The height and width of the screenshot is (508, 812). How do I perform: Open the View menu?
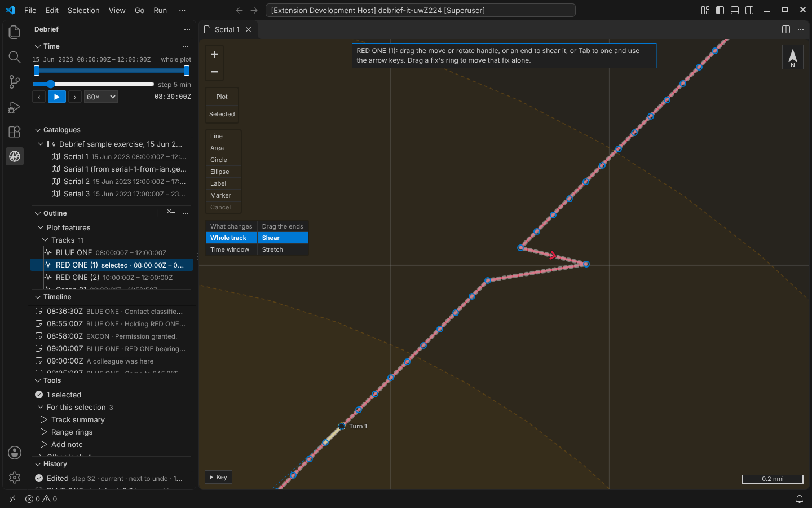pos(117,10)
